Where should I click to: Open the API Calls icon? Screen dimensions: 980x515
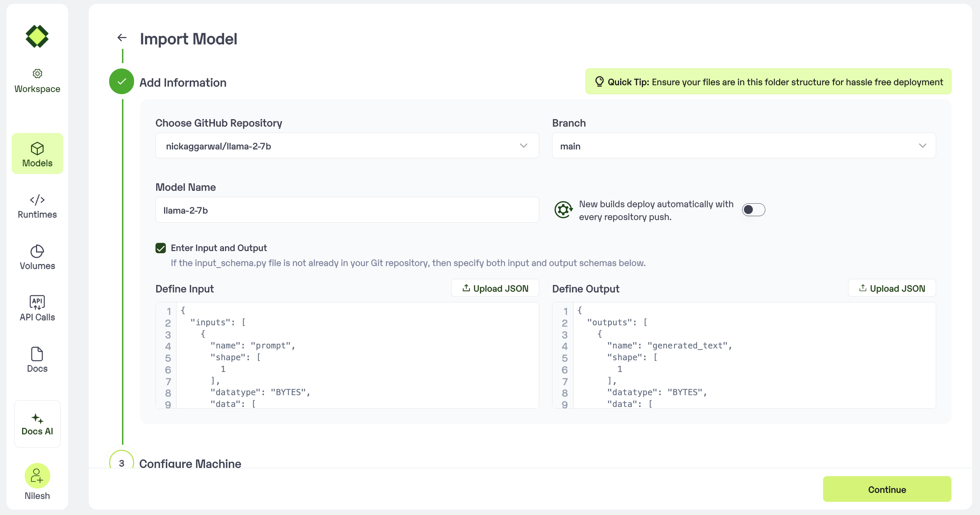37,303
